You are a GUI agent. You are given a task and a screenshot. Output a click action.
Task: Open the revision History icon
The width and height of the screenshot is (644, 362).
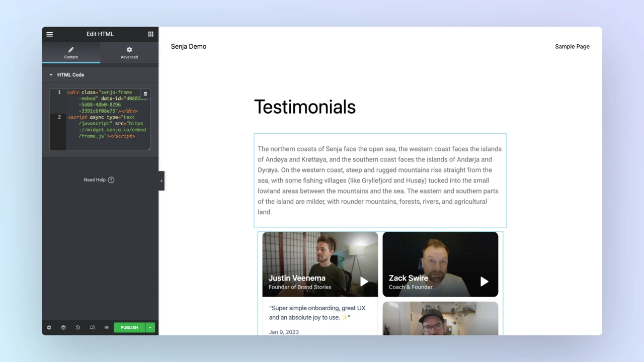pos(77,327)
